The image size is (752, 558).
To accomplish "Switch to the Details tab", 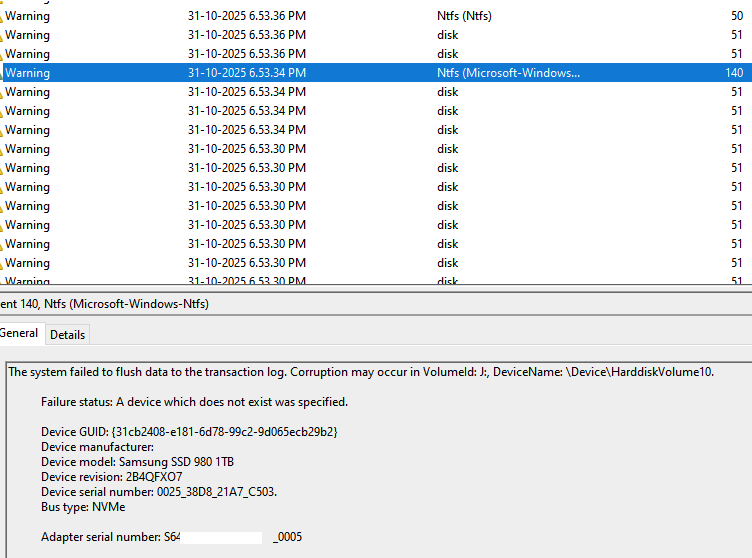I will click(67, 335).
